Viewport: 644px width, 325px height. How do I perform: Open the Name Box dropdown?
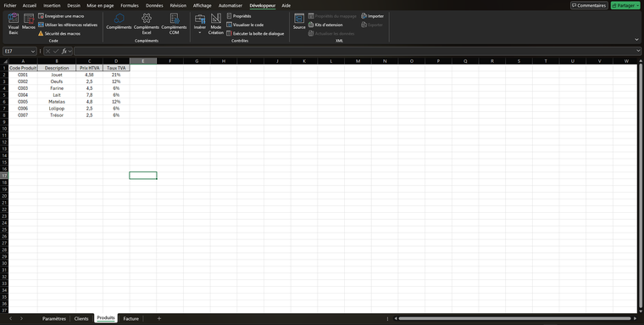33,52
